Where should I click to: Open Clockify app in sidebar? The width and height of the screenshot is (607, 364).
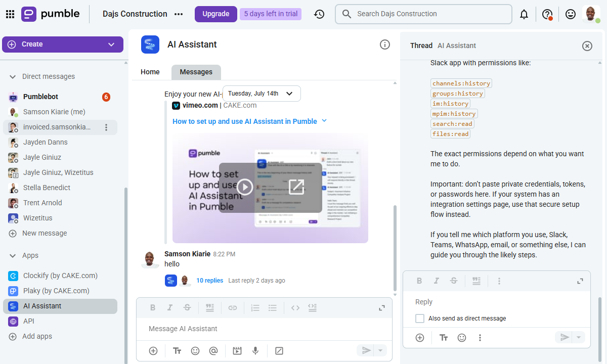(x=60, y=276)
